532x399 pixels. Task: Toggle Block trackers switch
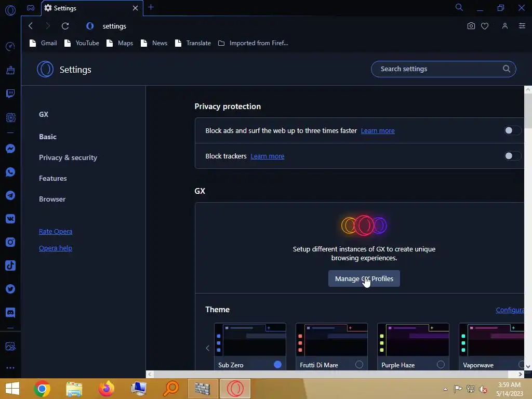tap(512, 156)
